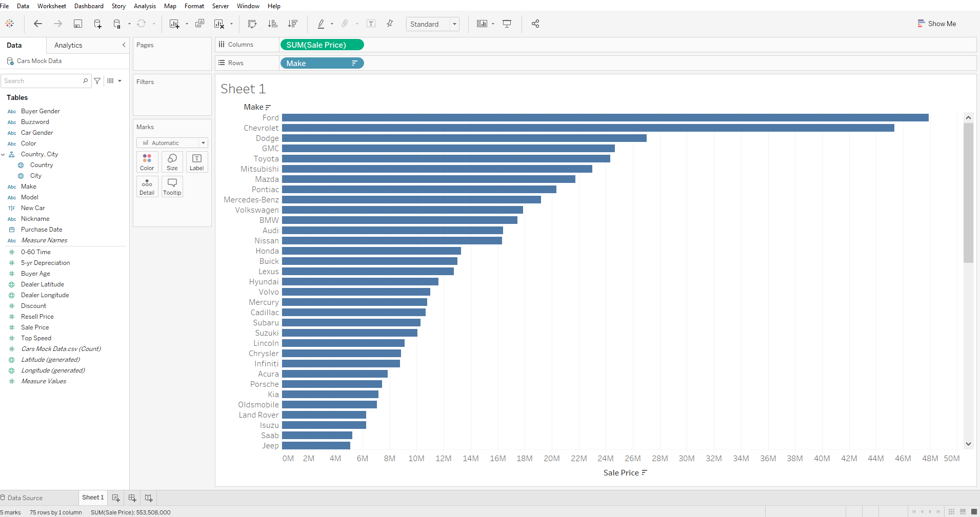The height and width of the screenshot is (517, 980).
Task: Open the highlight options dropdown arrow
Action: (x=332, y=24)
